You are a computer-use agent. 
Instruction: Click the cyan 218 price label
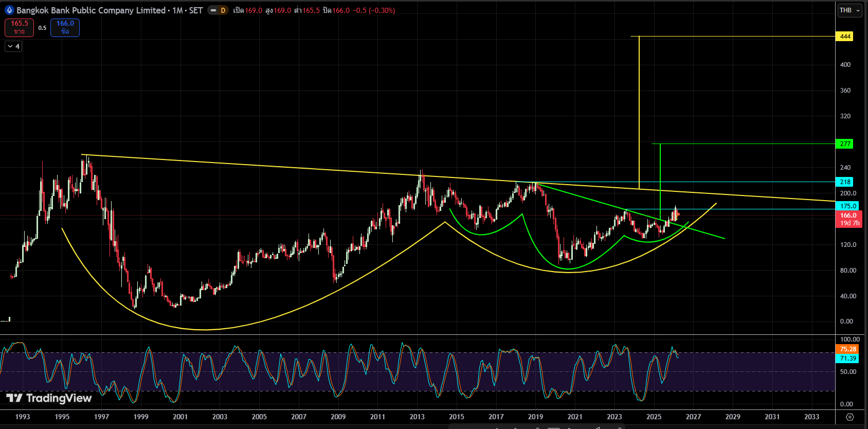coord(845,182)
